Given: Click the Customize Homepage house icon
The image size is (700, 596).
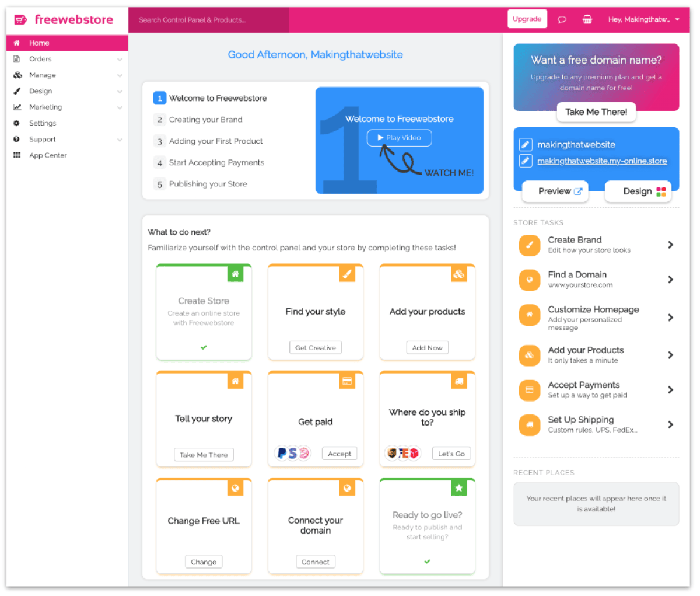Looking at the screenshot, I should coord(529,315).
